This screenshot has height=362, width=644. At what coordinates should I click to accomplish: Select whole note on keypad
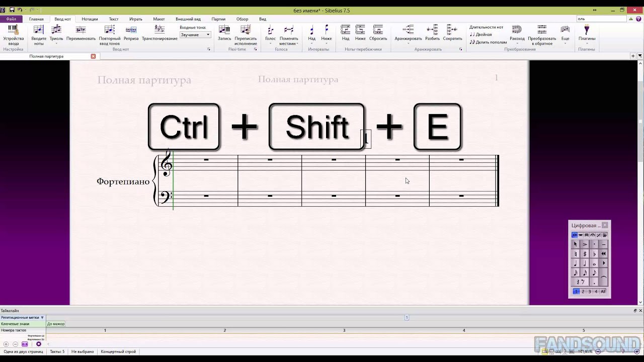click(x=594, y=263)
